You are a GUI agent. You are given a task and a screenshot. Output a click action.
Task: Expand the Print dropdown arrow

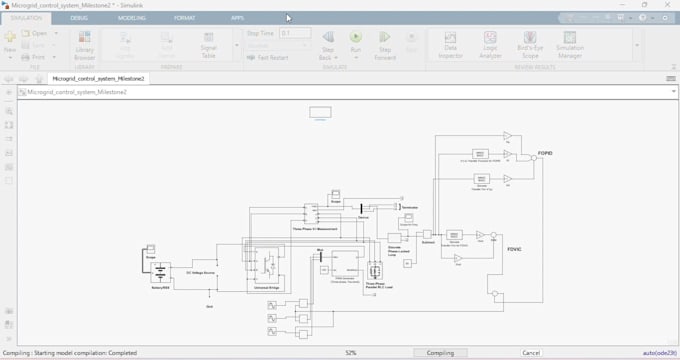(x=54, y=57)
